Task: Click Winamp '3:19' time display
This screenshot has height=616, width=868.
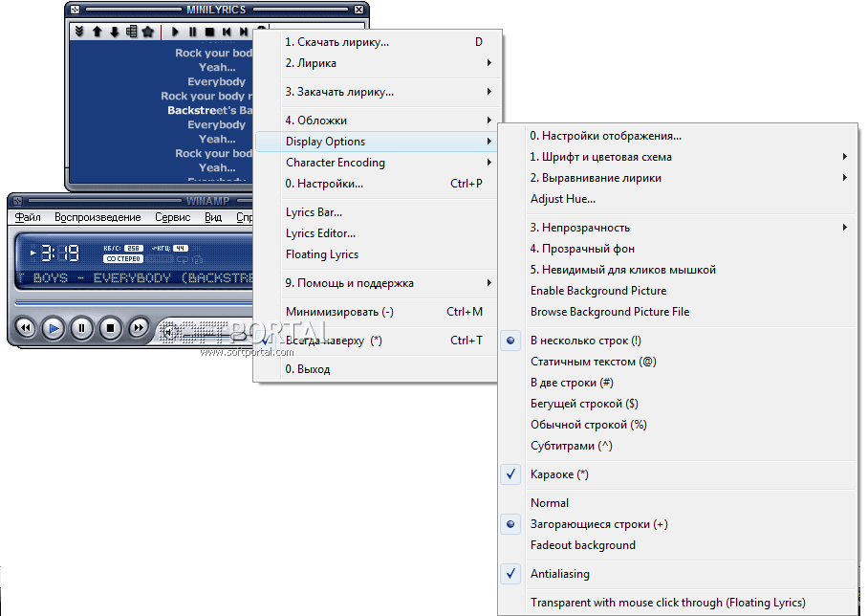Action: point(60,253)
